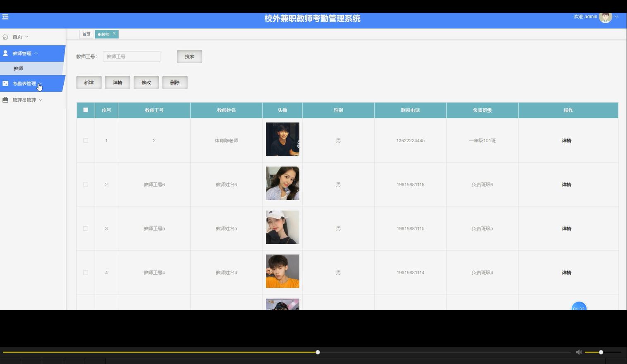Image resolution: width=627 pixels, height=364 pixels.
Task: Adjust the volume slider handle
Action: tap(601, 352)
